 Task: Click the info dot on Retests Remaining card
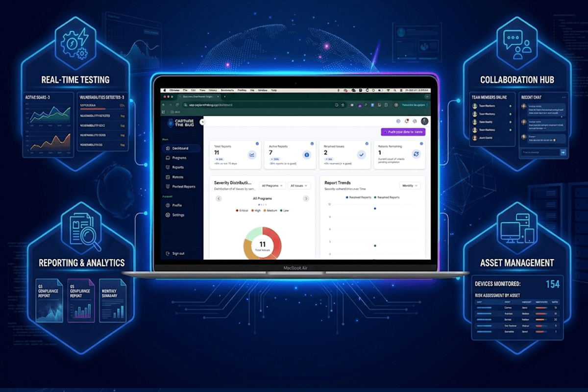[x=421, y=144]
